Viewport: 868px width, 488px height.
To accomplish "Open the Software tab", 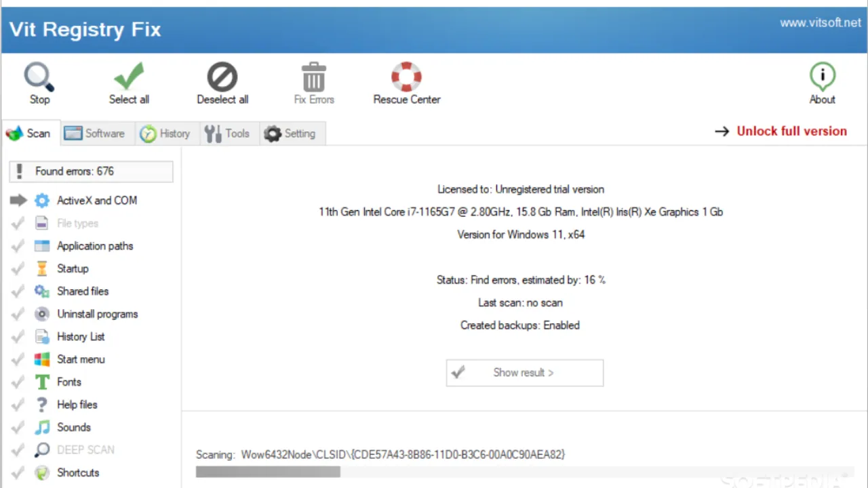I will tap(97, 134).
